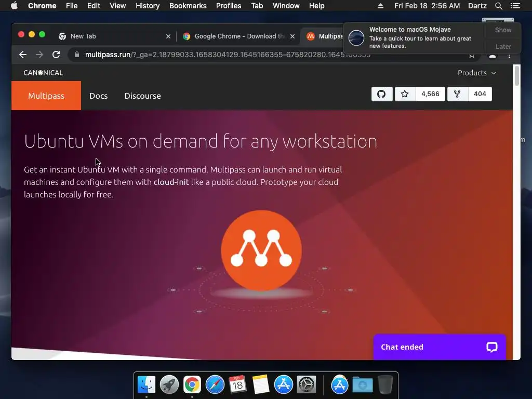This screenshot has height=399, width=532.
Task: Open Chrome three-dot menu
Action: (509, 56)
